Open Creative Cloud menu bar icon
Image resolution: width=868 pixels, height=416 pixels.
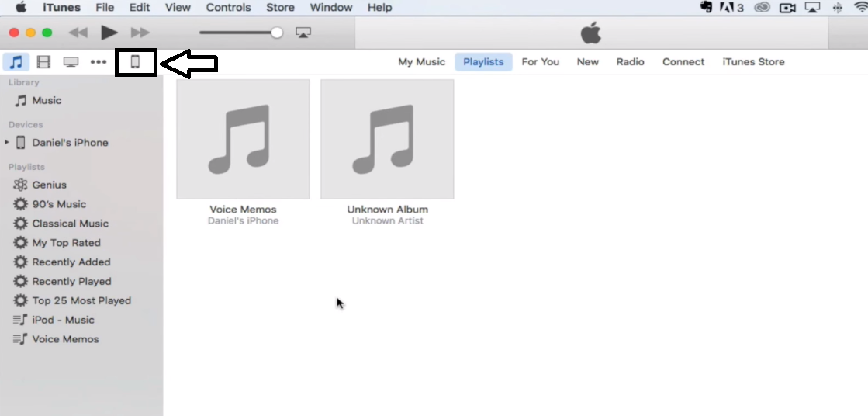(763, 7)
